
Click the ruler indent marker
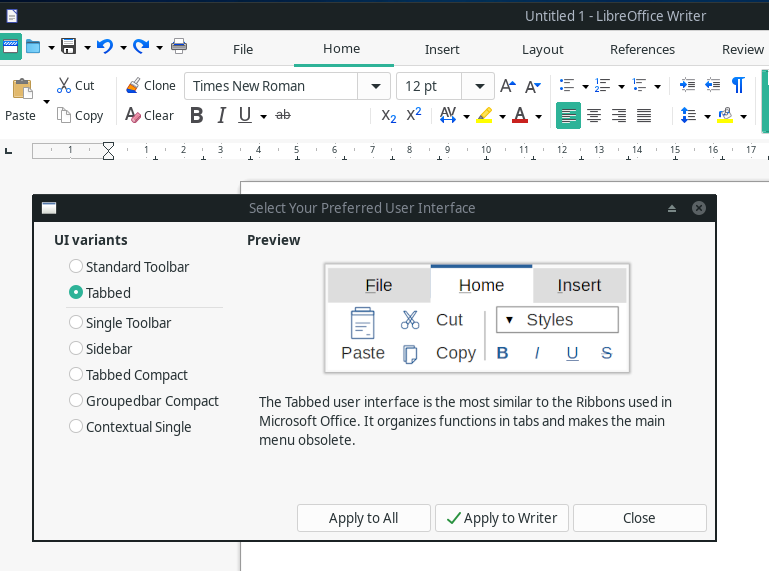(108, 151)
